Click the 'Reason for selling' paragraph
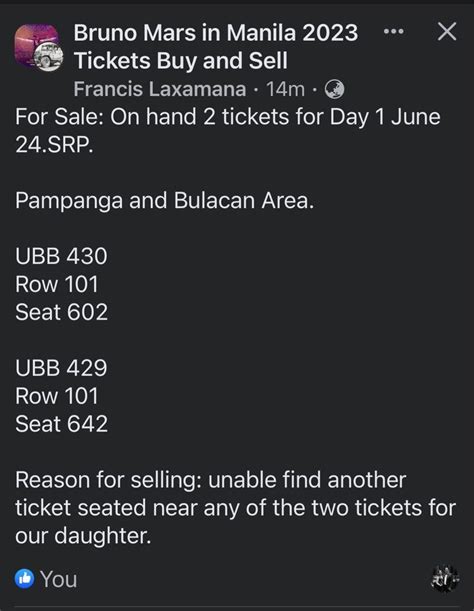Viewport: 474px width, 611px height. 235,508
